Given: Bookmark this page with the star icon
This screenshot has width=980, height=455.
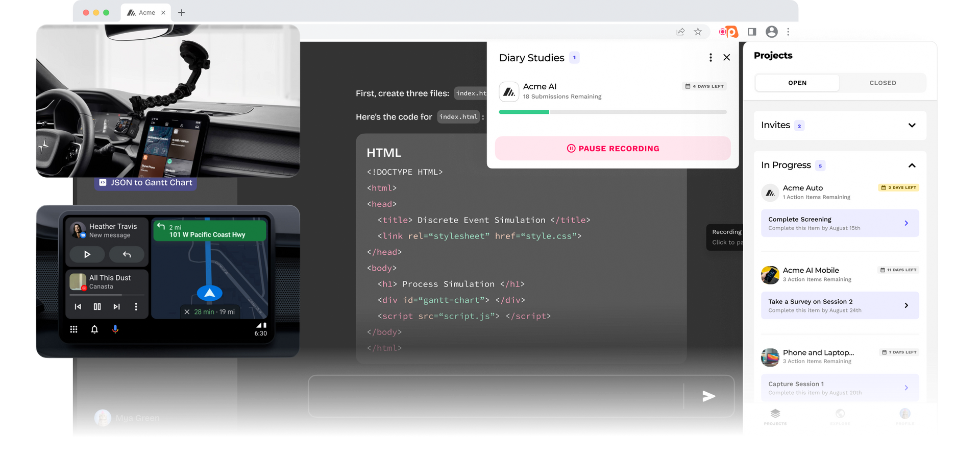Looking at the screenshot, I should (698, 32).
